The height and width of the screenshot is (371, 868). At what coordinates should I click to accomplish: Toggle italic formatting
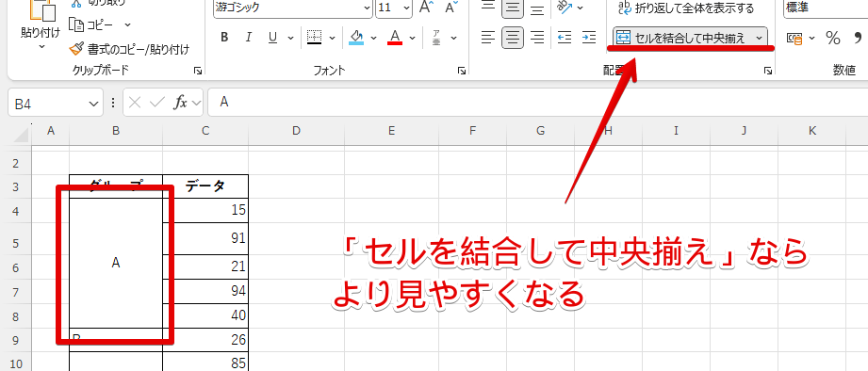pyautogui.click(x=249, y=38)
